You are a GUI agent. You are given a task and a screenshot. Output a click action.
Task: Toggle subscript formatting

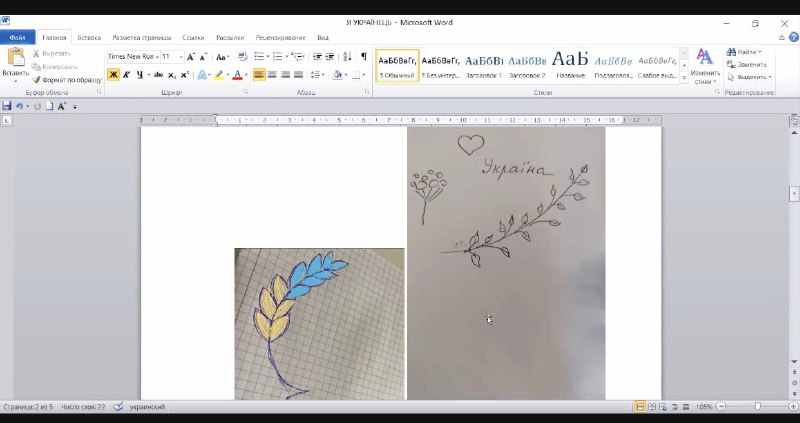point(172,75)
